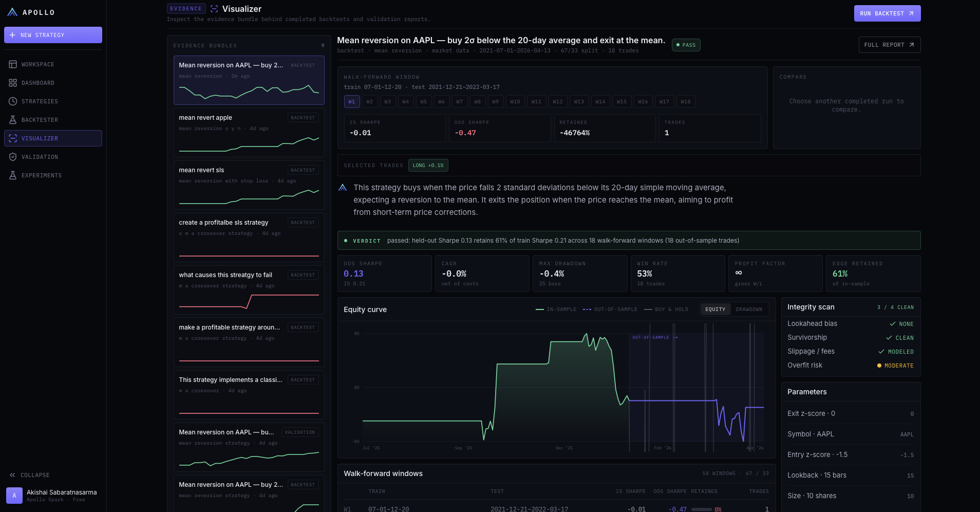Click the Backtester flask icon

click(13, 120)
